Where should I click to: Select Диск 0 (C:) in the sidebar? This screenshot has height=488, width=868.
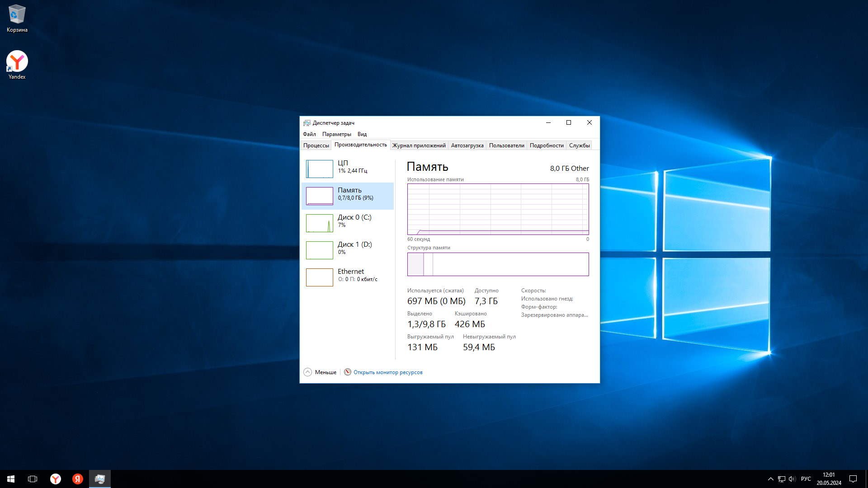[x=347, y=223]
